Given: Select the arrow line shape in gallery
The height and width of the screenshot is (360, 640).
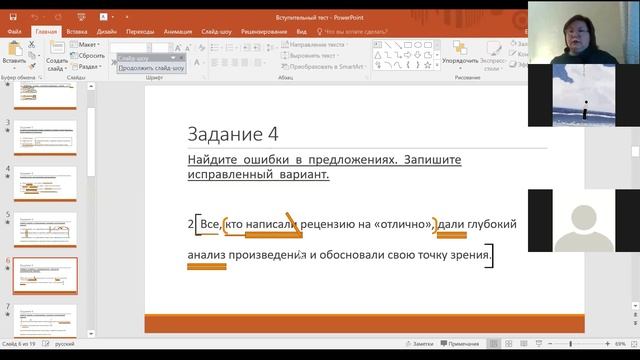Looking at the screenshot, I should click(398, 45).
